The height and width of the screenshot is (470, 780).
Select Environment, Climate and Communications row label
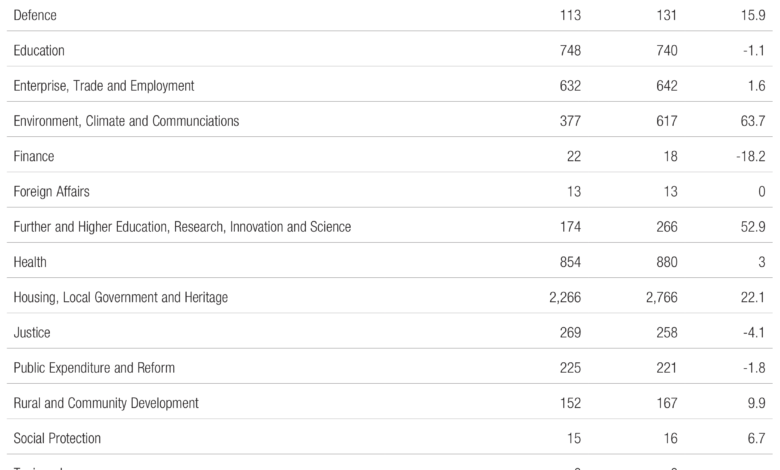click(x=126, y=121)
